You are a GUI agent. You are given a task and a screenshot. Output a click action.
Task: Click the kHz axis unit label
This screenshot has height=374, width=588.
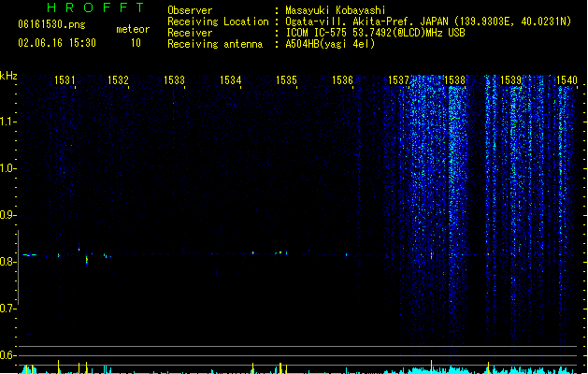(x=8, y=76)
